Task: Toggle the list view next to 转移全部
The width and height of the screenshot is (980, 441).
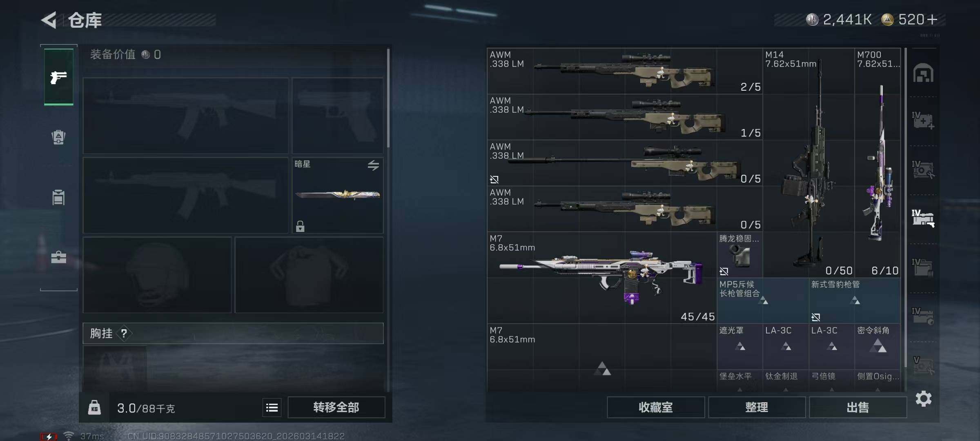Action: 272,408
